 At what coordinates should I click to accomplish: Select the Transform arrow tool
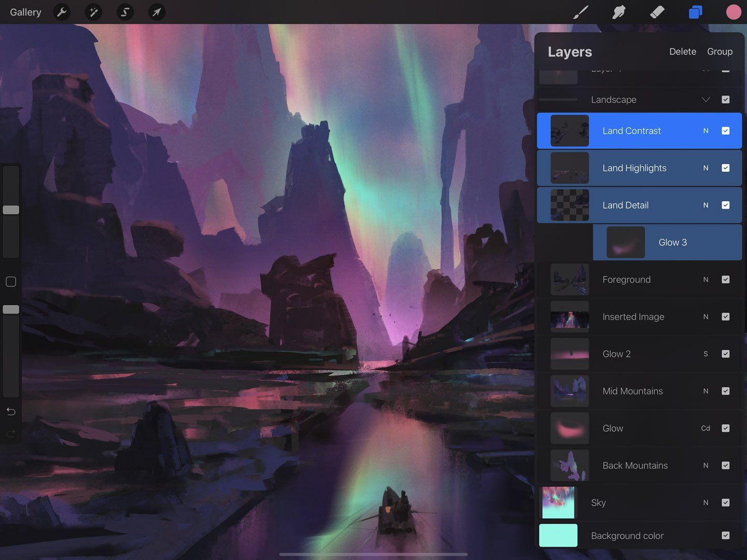157,12
